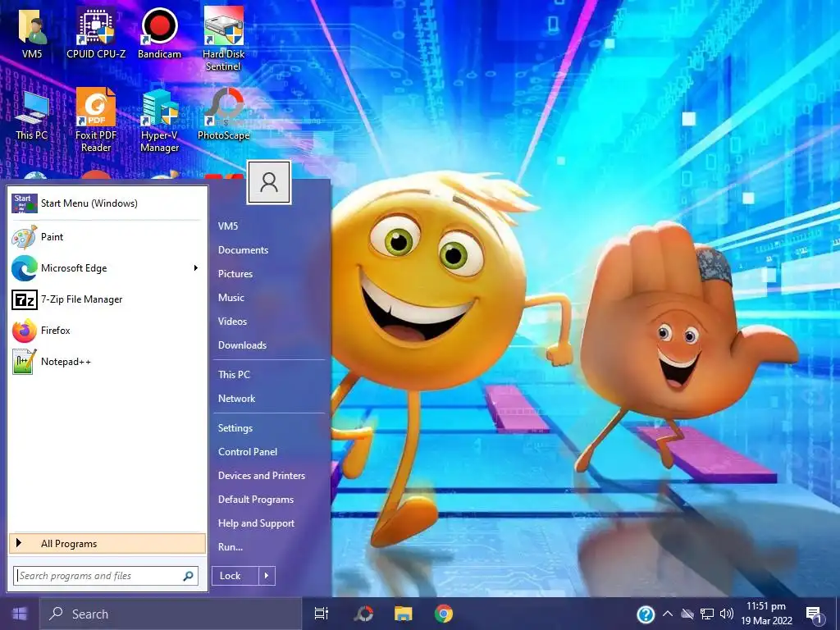Image resolution: width=840 pixels, height=630 pixels.
Task: Open the Run... dialog
Action: 231,547
